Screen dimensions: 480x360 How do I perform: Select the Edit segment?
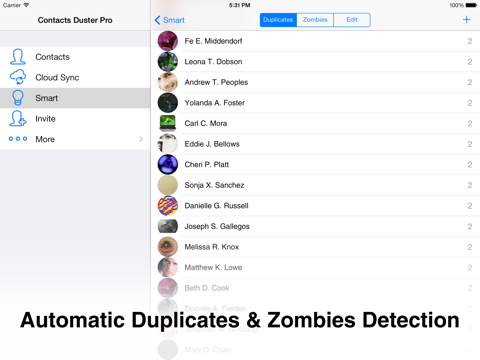[x=352, y=20]
